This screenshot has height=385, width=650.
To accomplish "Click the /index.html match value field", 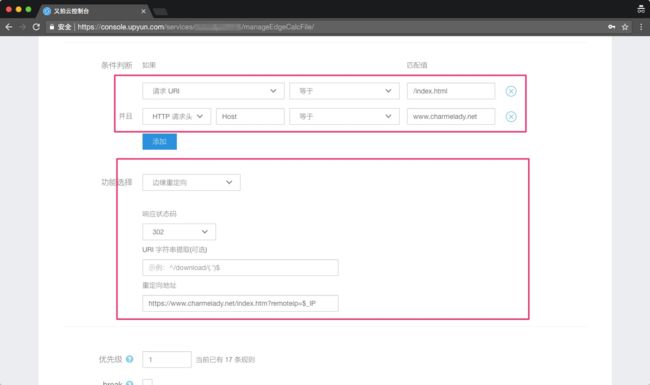I will (x=451, y=91).
